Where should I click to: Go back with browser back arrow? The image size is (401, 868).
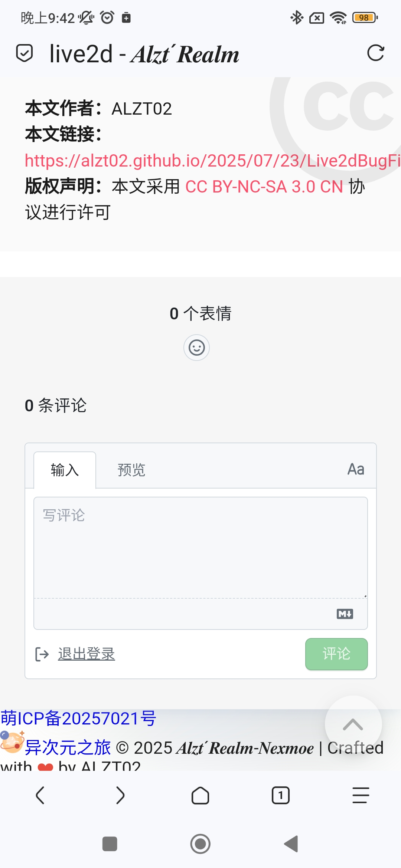40,795
